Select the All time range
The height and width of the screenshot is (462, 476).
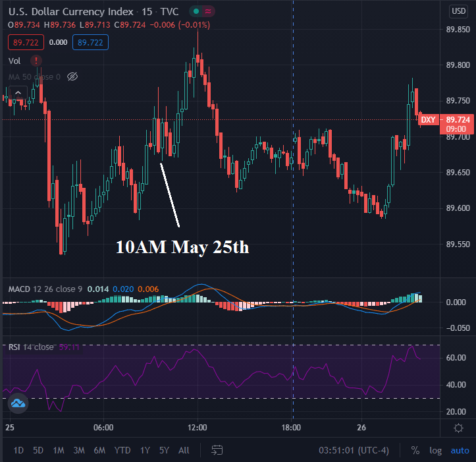click(x=184, y=450)
